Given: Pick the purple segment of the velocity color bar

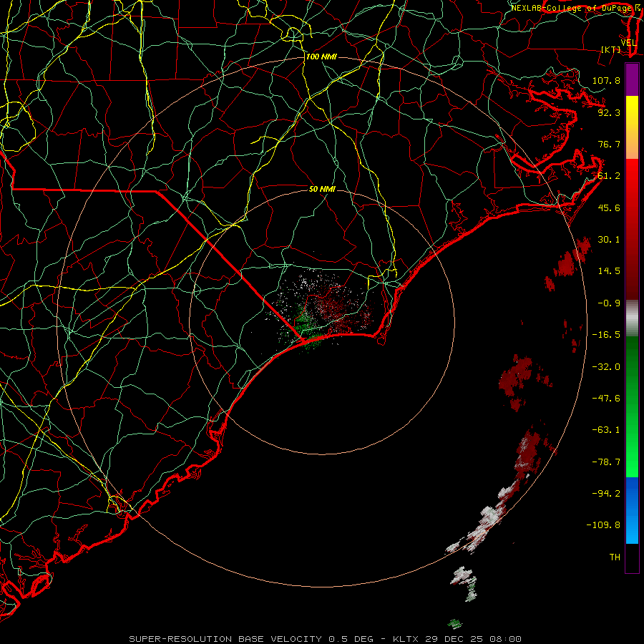Looking at the screenshot, I should 632,79.
